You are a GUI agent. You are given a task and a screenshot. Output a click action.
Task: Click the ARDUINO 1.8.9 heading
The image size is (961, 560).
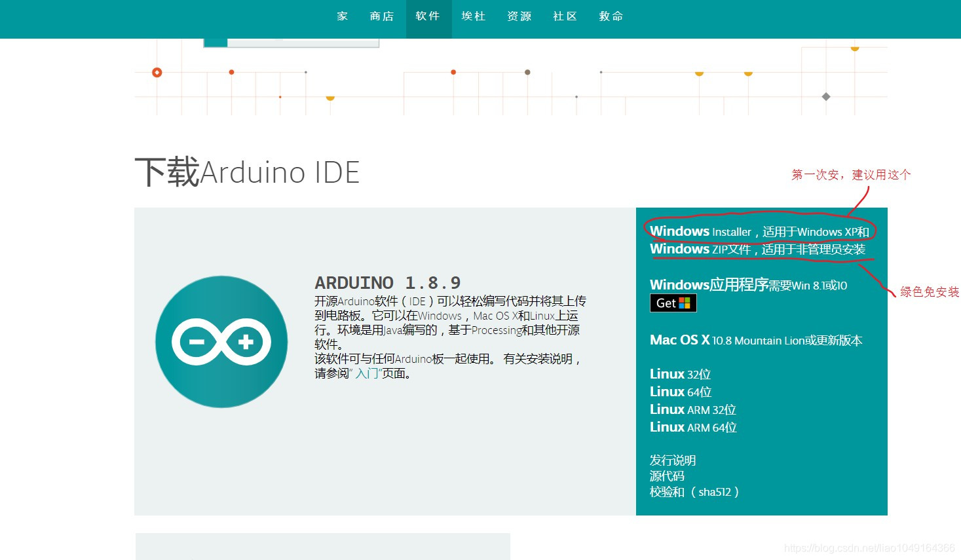(x=388, y=283)
